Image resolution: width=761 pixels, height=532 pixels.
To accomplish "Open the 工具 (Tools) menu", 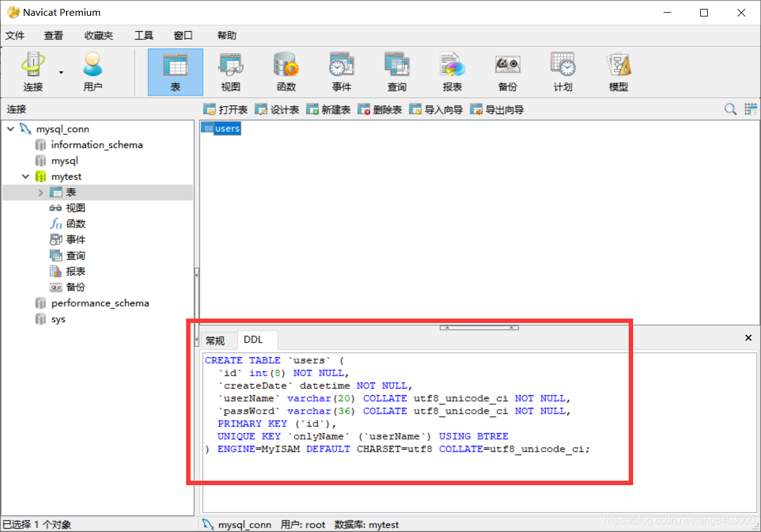I will (144, 35).
